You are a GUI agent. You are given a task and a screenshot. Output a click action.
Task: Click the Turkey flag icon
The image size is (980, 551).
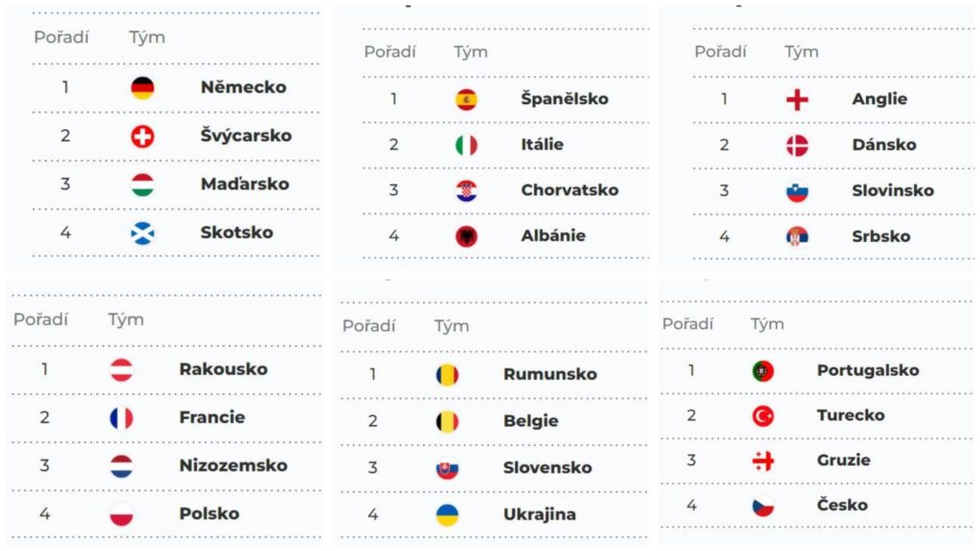tap(763, 415)
